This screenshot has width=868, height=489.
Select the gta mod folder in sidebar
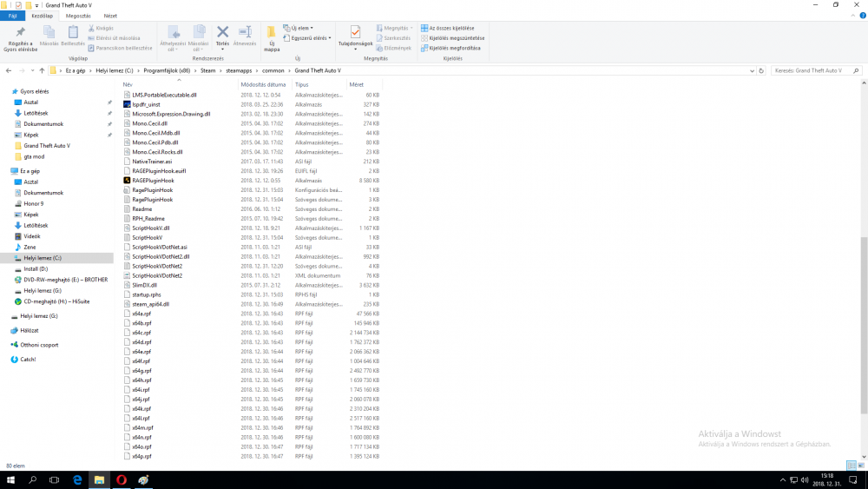(x=34, y=156)
